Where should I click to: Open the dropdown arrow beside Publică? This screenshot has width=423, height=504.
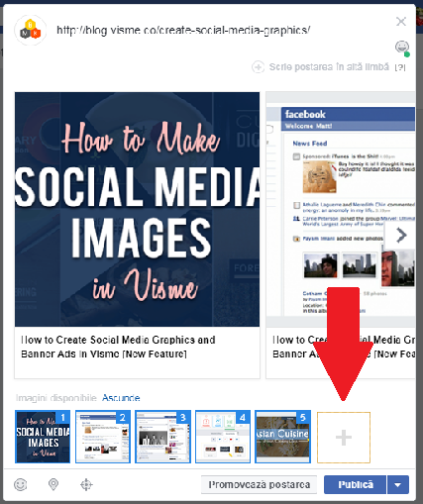coord(398,484)
